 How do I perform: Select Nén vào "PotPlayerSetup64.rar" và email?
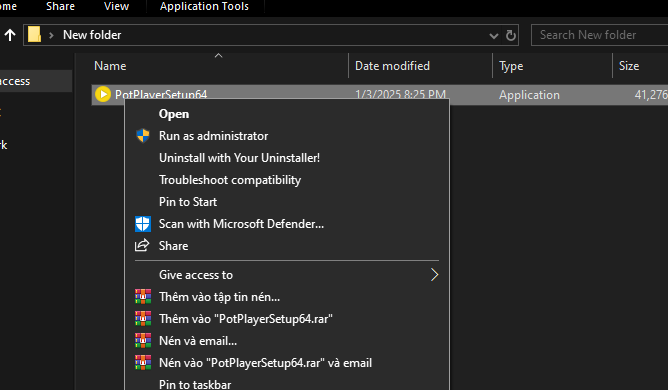(x=287, y=363)
